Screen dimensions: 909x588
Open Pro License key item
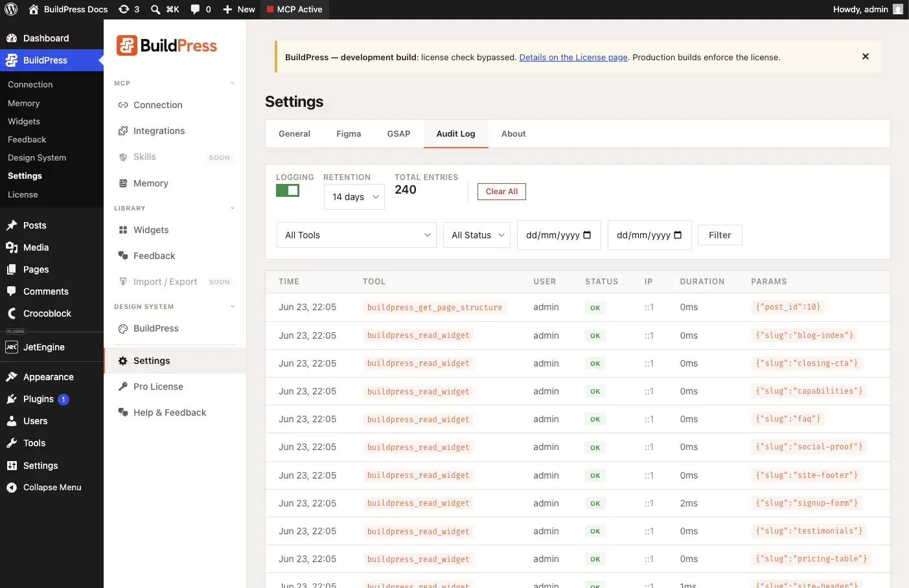[175, 387]
